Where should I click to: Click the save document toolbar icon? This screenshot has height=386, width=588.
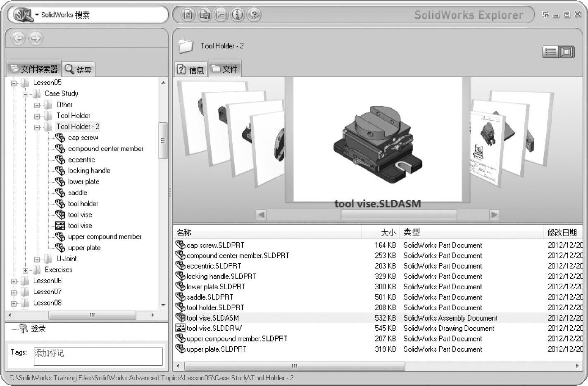[x=205, y=15]
